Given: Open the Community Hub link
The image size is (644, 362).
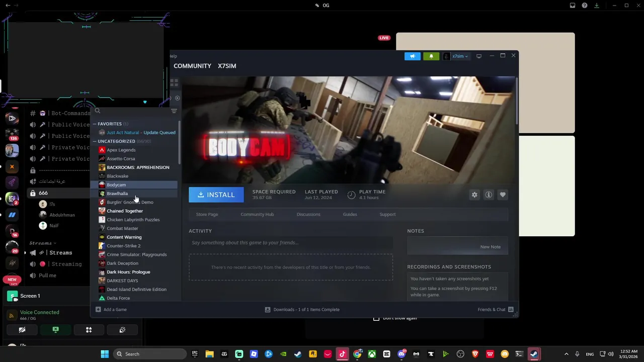Looking at the screenshot, I should 257,214.
